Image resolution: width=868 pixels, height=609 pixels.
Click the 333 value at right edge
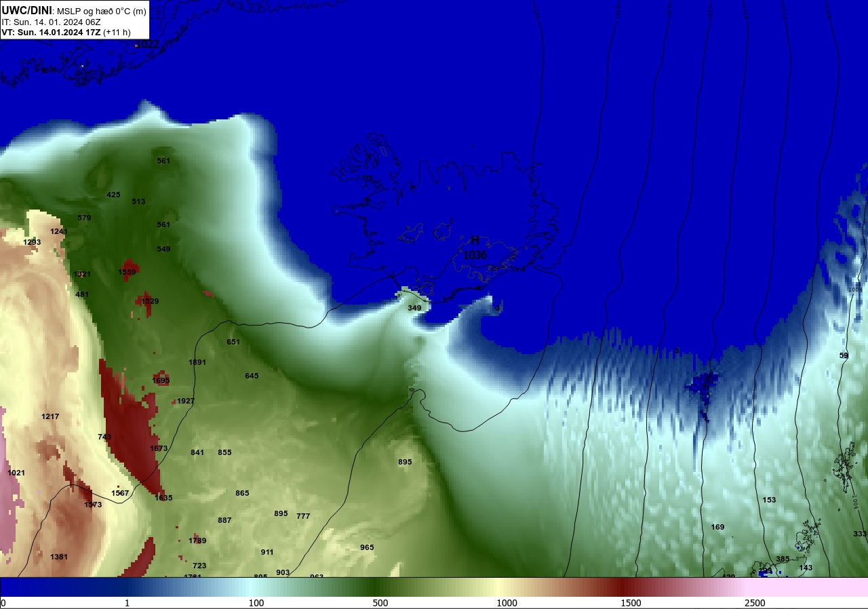tap(860, 534)
